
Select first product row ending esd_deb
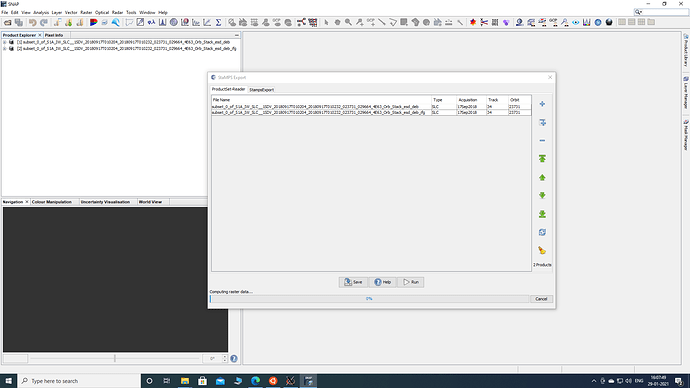[371, 106]
